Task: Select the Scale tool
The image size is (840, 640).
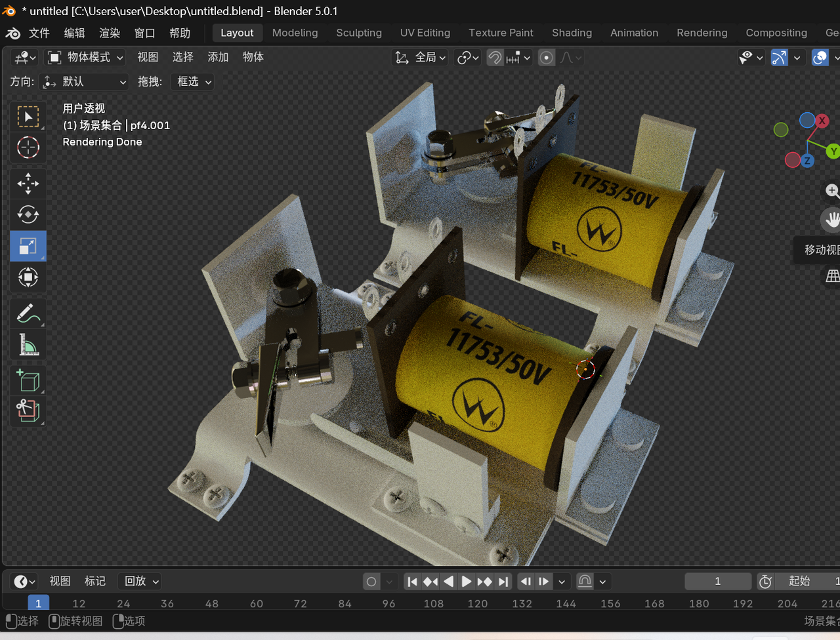Action: (28, 246)
